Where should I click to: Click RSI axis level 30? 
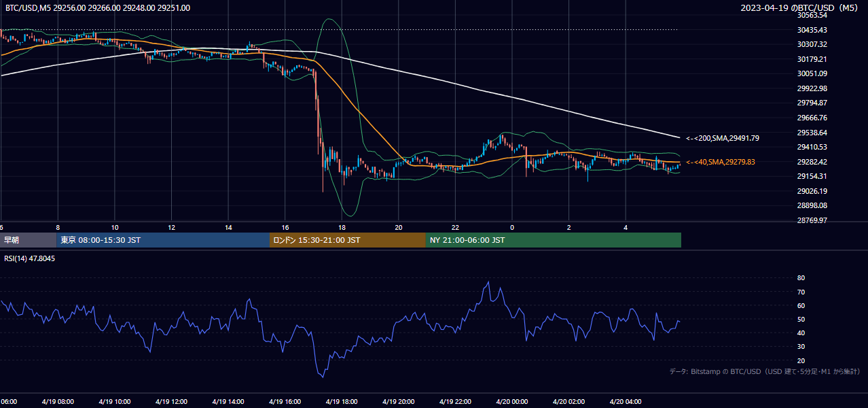click(x=801, y=347)
